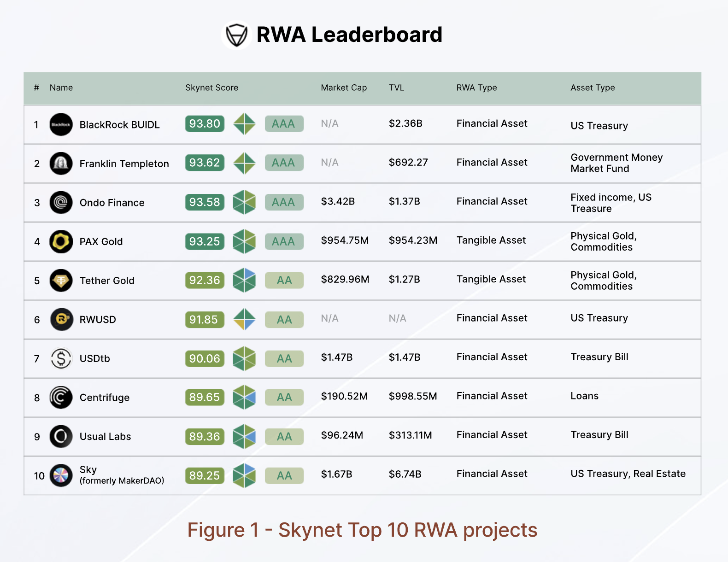Screen dimensions: 728x562
Task: Click the PAX Gold logo
Action: pyautogui.click(x=61, y=241)
